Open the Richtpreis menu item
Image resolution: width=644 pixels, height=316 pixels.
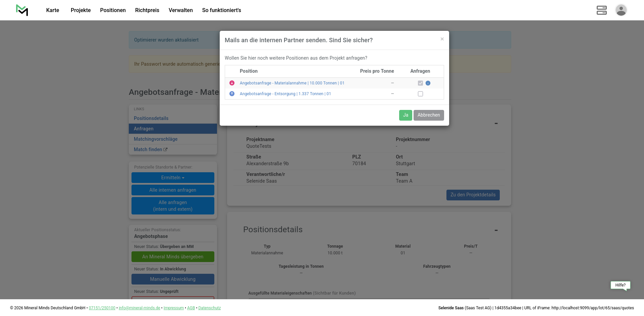tap(147, 10)
